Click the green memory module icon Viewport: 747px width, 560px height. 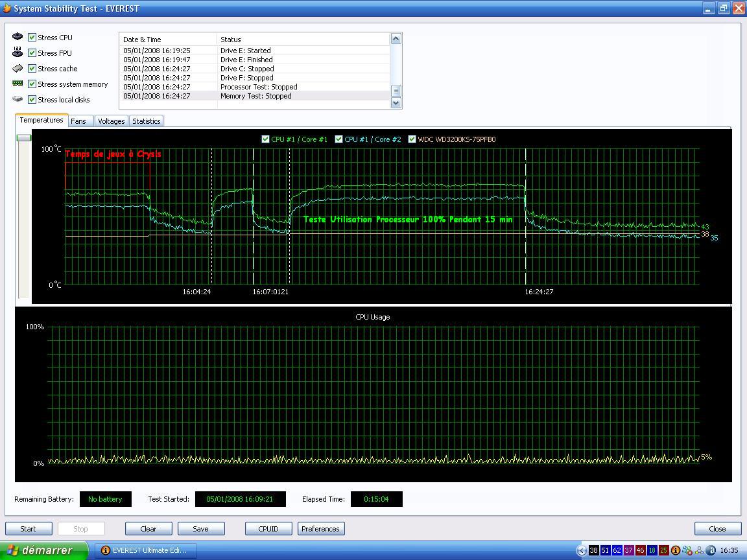(18, 84)
